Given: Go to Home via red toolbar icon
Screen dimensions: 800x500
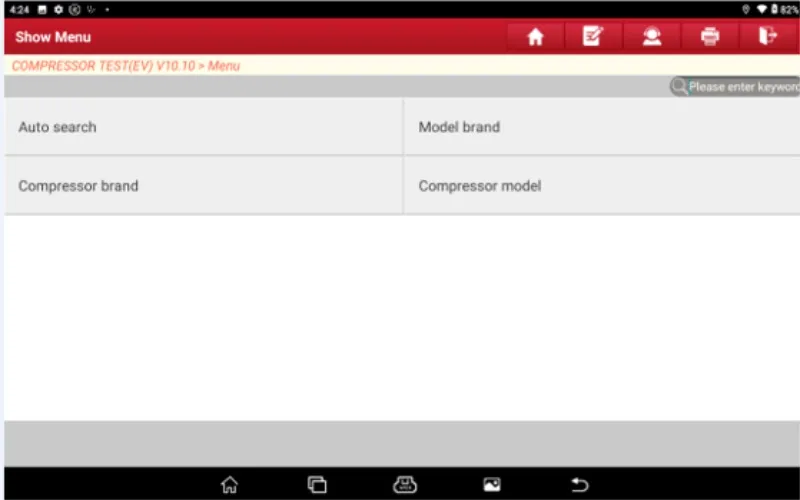Looking at the screenshot, I should [535, 37].
